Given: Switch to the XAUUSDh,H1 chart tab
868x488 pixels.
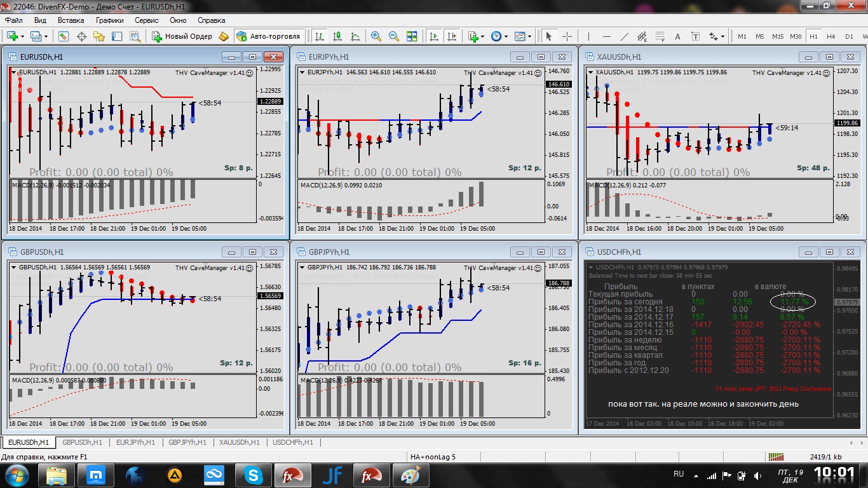Looking at the screenshot, I should (240, 442).
